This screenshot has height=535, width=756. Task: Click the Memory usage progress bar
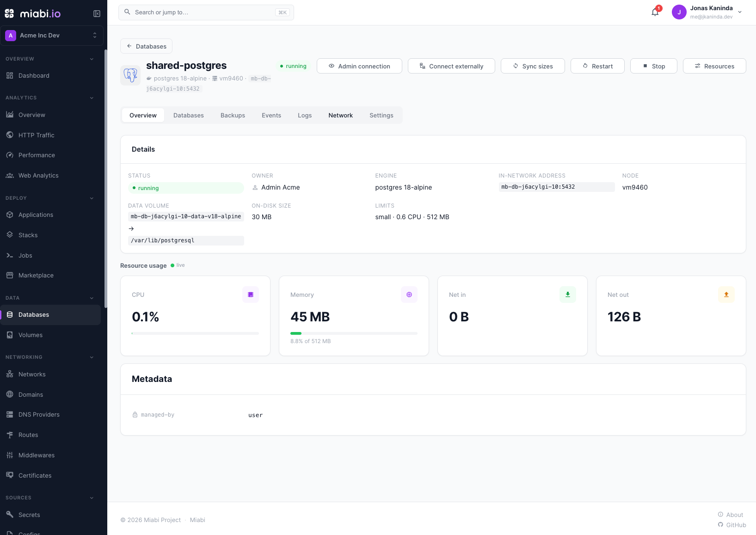(x=354, y=333)
